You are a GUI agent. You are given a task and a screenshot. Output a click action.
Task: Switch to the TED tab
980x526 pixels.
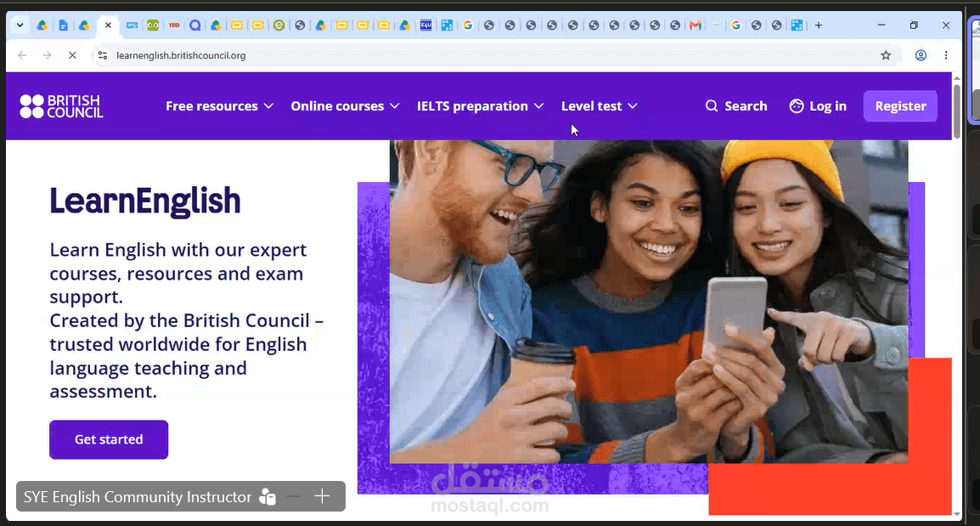174,25
